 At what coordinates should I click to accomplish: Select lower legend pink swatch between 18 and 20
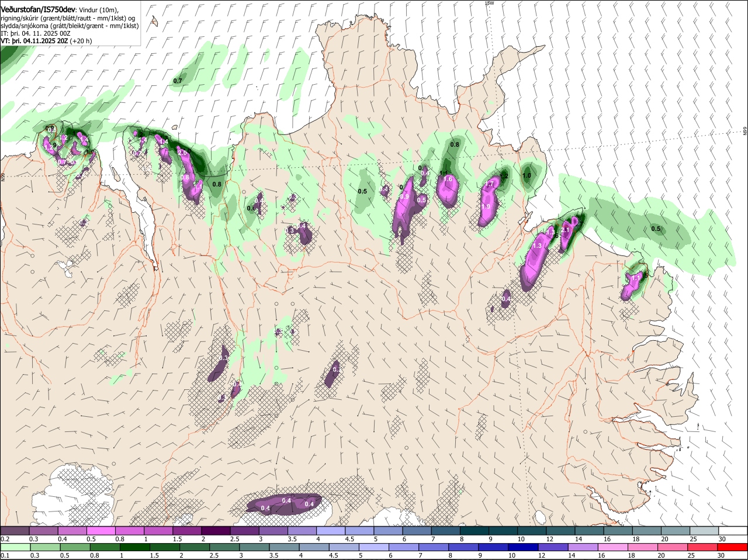tap(643, 547)
